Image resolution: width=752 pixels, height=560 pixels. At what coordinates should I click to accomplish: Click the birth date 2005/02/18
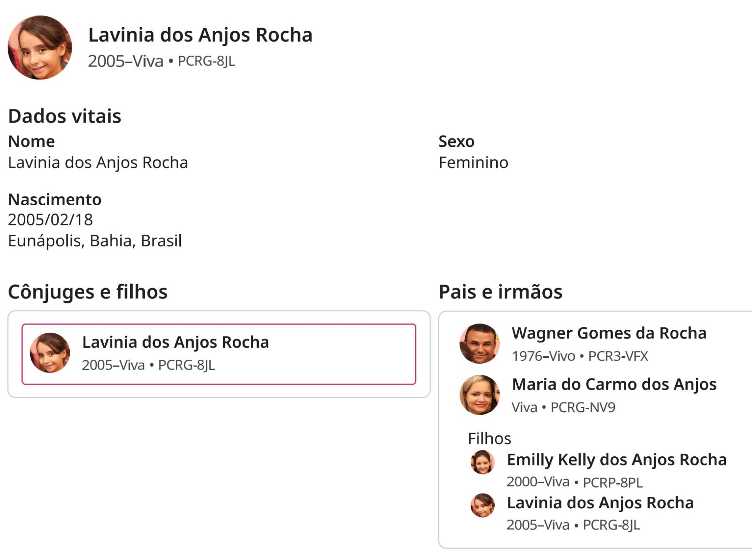[x=50, y=220]
